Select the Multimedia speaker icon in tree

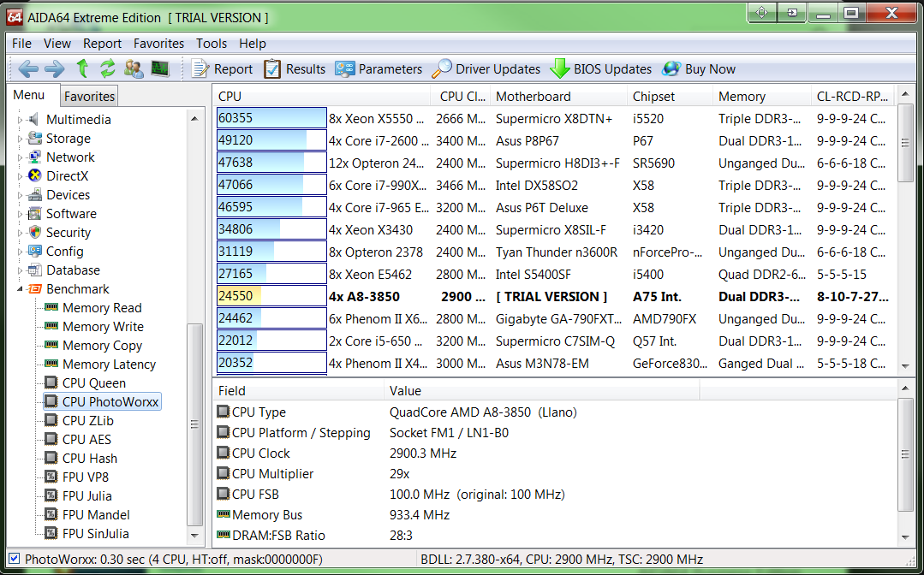tap(34, 120)
